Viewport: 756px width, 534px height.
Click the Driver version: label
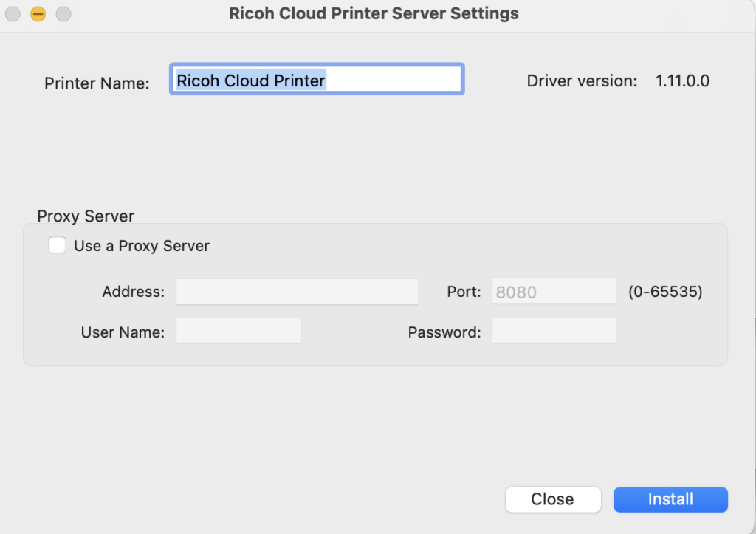pyautogui.click(x=582, y=81)
